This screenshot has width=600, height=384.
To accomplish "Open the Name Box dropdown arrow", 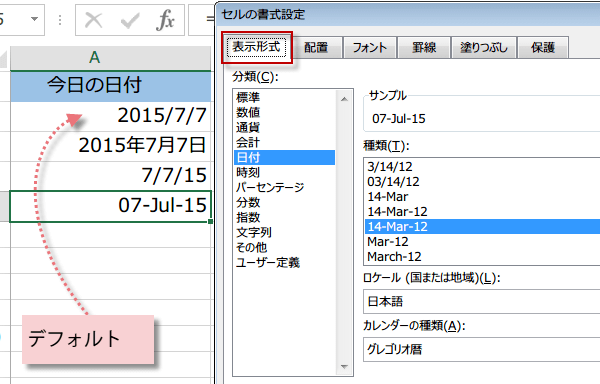I will [34, 19].
